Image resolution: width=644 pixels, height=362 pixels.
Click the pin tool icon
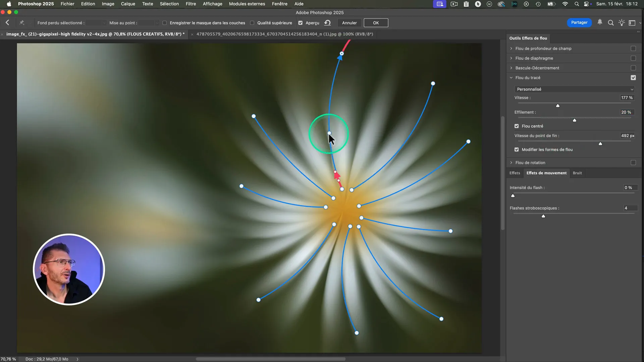pyautogui.click(x=22, y=23)
